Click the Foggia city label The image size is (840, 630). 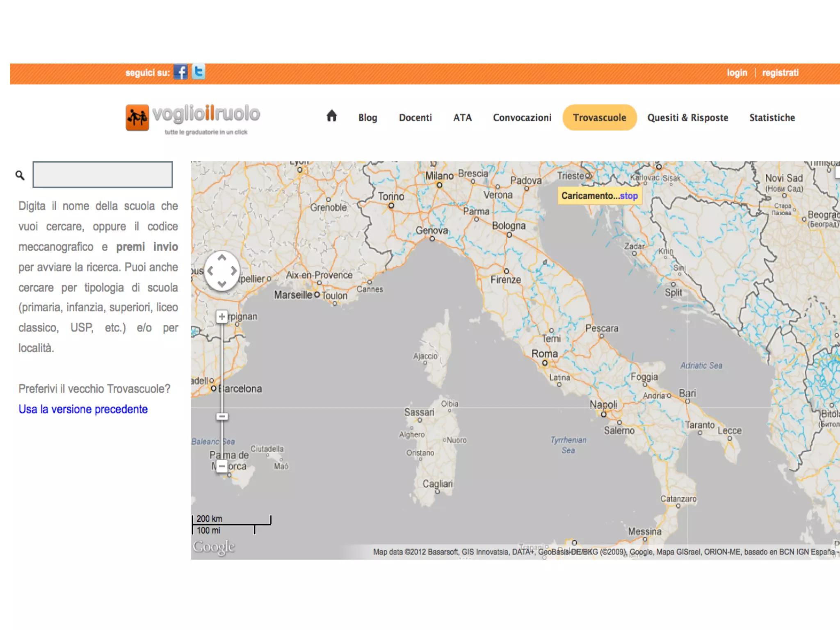(x=644, y=377)
